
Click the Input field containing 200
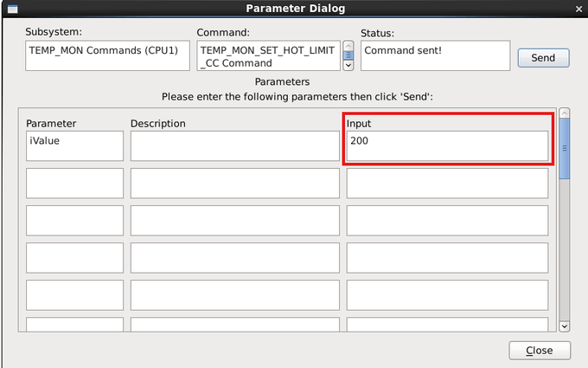pyautogui.click(x=447, y=145)
